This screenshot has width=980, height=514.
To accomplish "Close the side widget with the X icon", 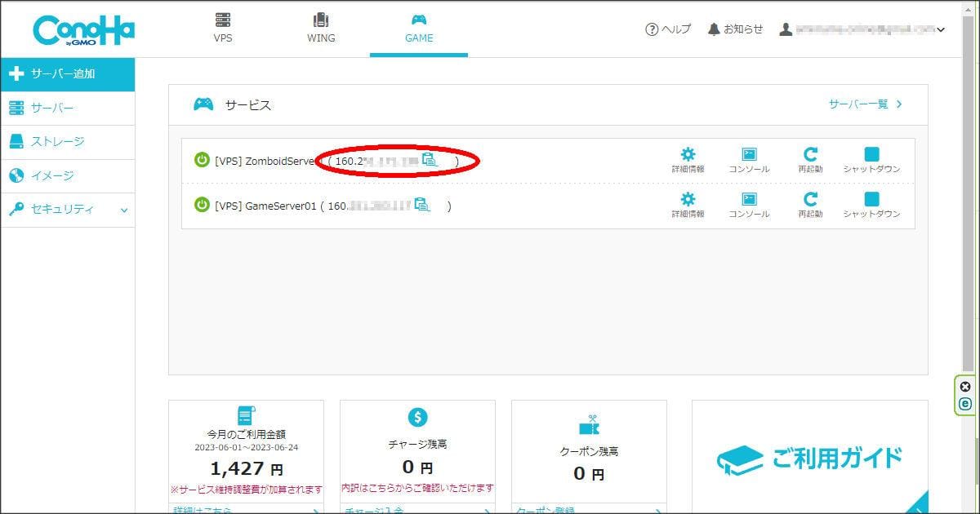I will click(x=965, y=387).
